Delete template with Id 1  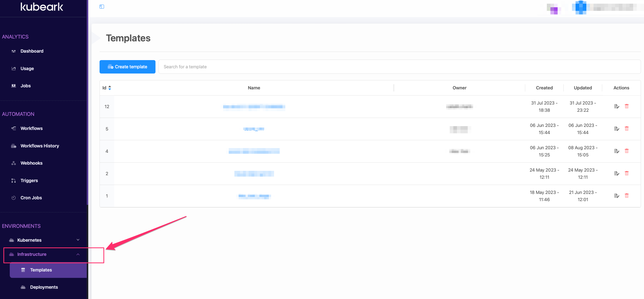pos(627,196)
